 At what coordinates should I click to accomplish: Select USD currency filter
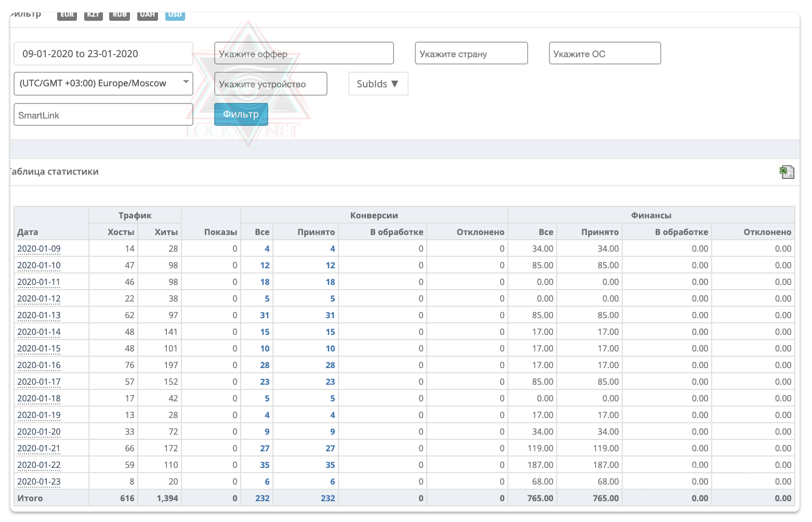click(x=175, y=15)
